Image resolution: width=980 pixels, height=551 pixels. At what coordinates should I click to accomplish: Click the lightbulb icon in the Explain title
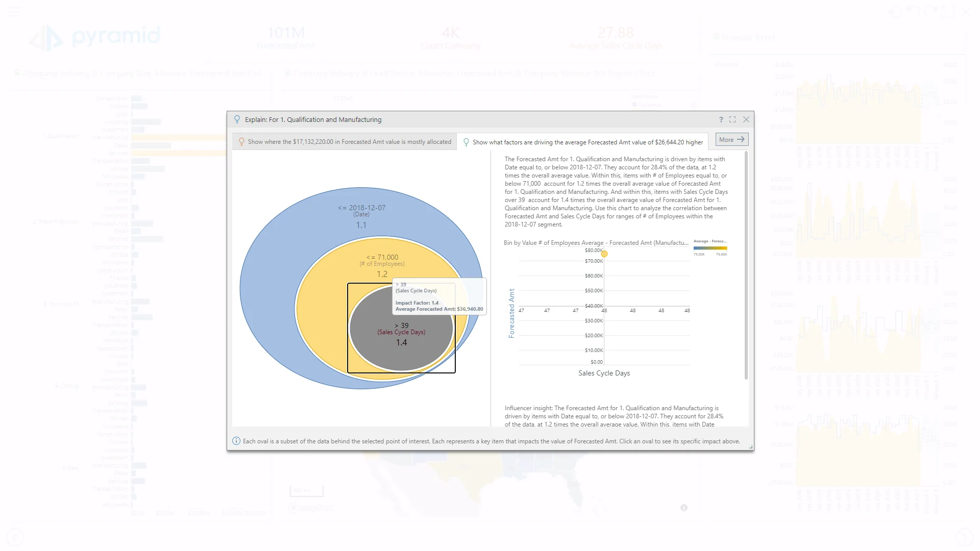pos(237,119)
